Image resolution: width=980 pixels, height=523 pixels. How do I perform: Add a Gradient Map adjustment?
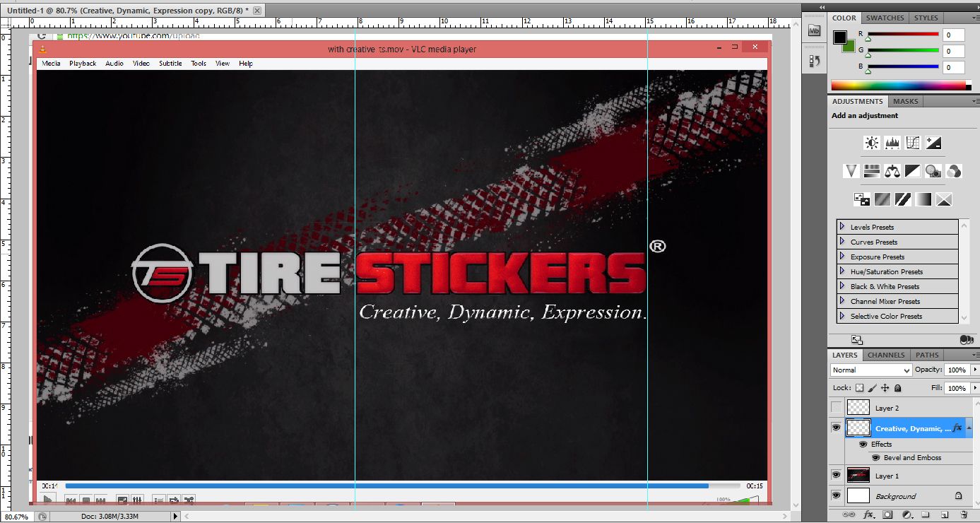(923, 199)
